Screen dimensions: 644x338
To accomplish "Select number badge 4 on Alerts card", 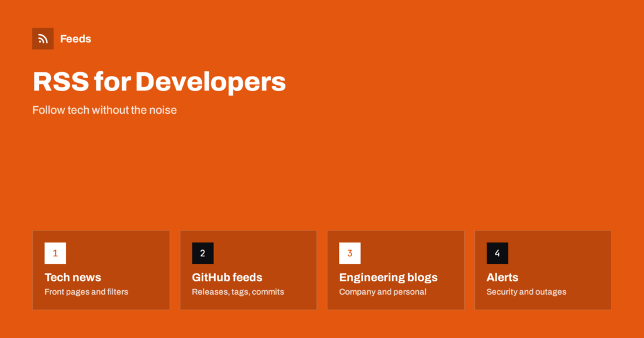I will pyautogui.click(x=497, y=253).
